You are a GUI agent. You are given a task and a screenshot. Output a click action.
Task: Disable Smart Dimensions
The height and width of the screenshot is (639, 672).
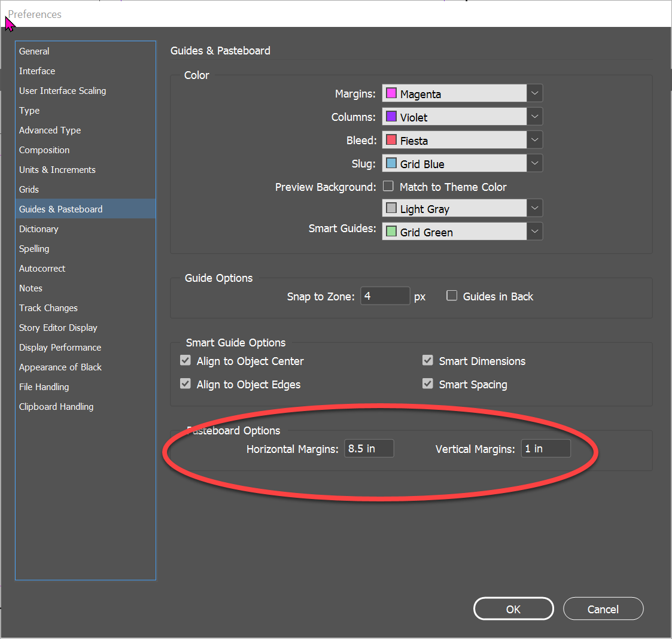(428, 360)
